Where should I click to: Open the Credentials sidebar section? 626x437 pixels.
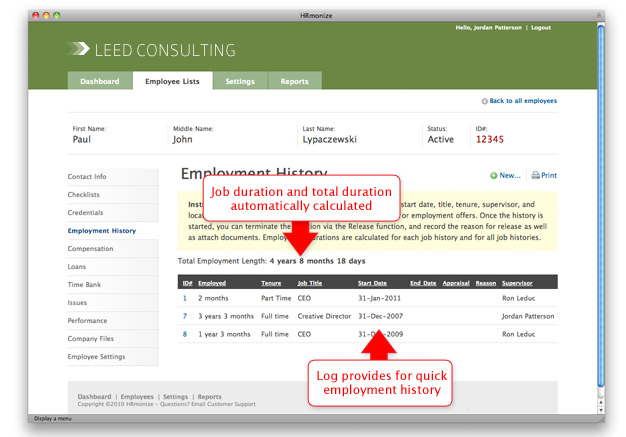pyautogui.click(x=85, y=213)
